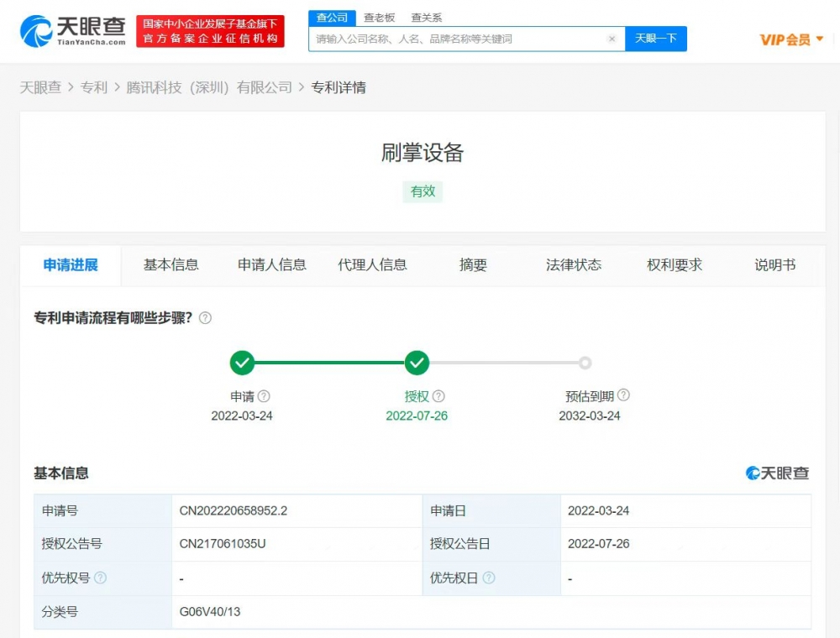This screenshot has height=638, width=840.
Task: Click the 申请 date 2022-03-24 under timeline
Action: click(242, 416)
